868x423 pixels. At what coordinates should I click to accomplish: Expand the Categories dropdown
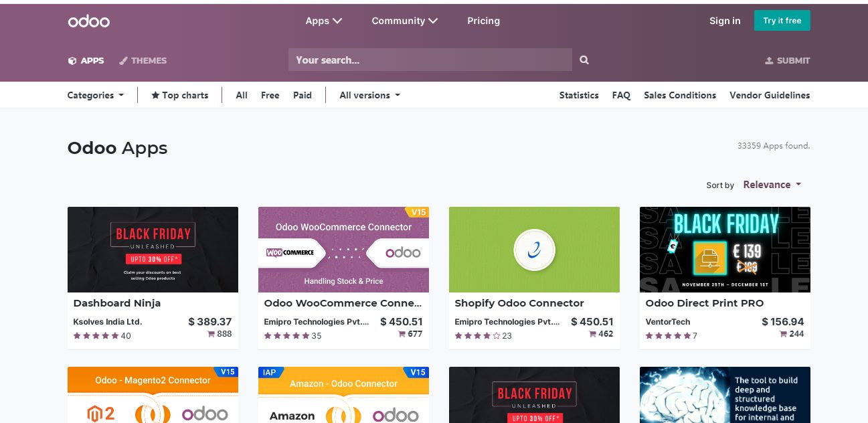[x=96, y=95]
